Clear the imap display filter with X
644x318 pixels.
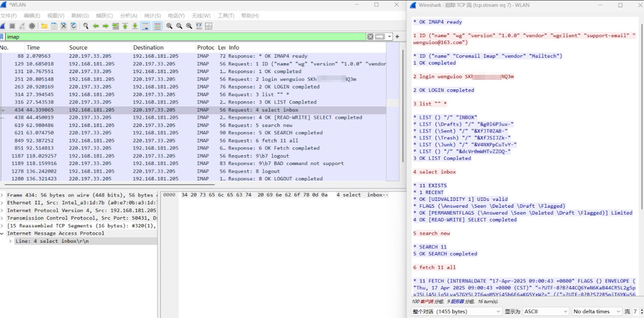pos(370,37)
